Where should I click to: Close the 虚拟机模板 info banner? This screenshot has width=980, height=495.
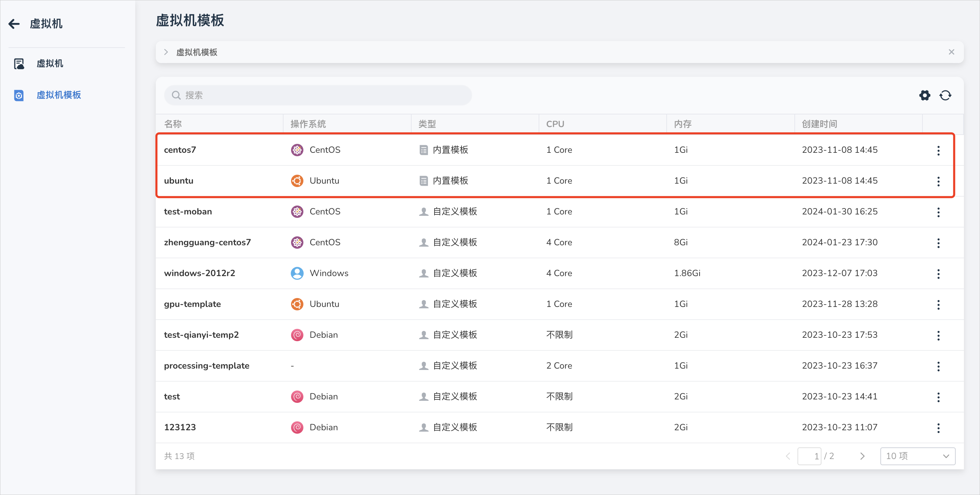point(952,52)
